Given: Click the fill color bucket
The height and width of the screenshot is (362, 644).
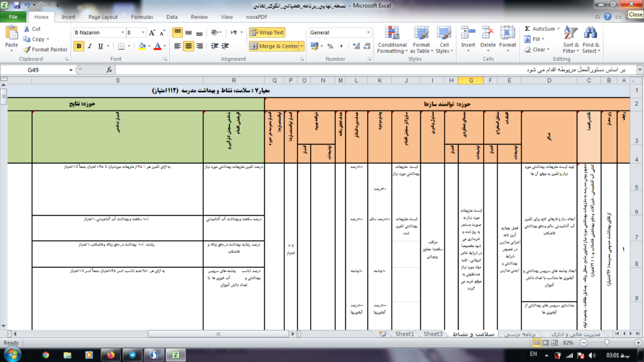Looking at the screenshot, I should point(142,47).
